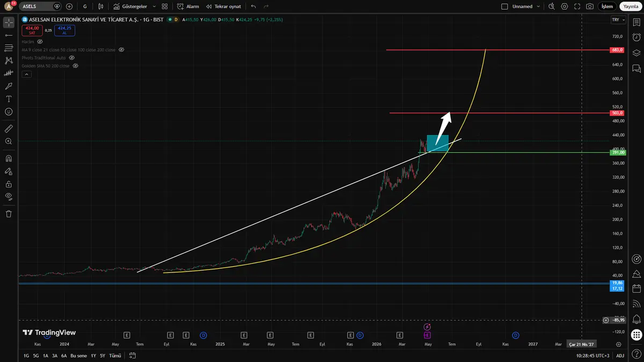Select the zoom in tool
Image resolution: width=644 pixels, height=362 pixels.
pos(9,142)
